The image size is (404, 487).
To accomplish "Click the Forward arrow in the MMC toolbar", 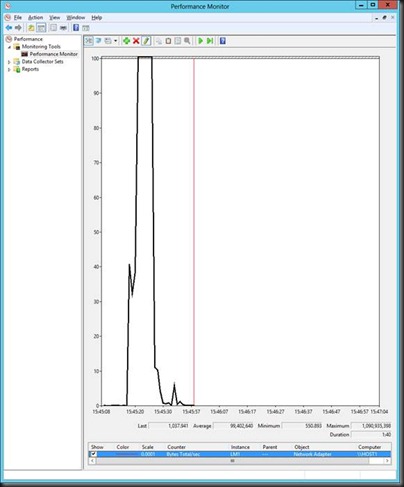I will tap(18, 28).
